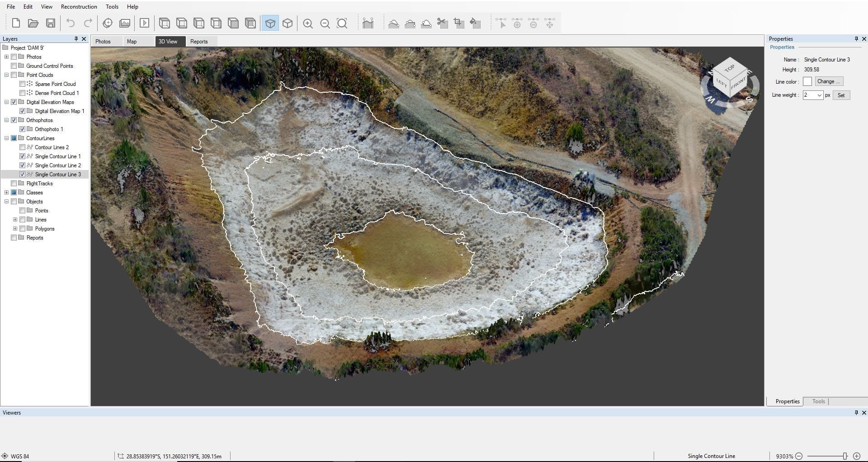This screenshot has height=462, width=868.
Task: Open the File menu
Action: click(11, 7)
